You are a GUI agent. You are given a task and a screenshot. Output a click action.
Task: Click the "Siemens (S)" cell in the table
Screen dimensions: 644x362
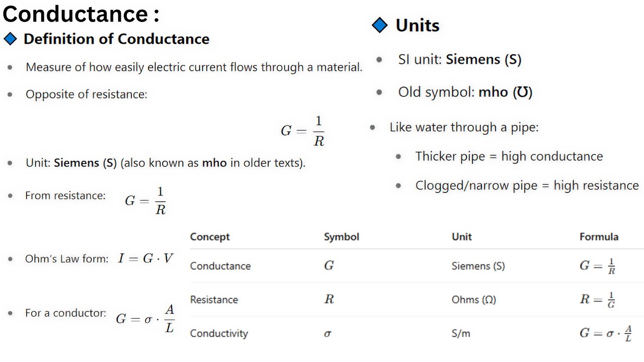(x=478, y=266)
